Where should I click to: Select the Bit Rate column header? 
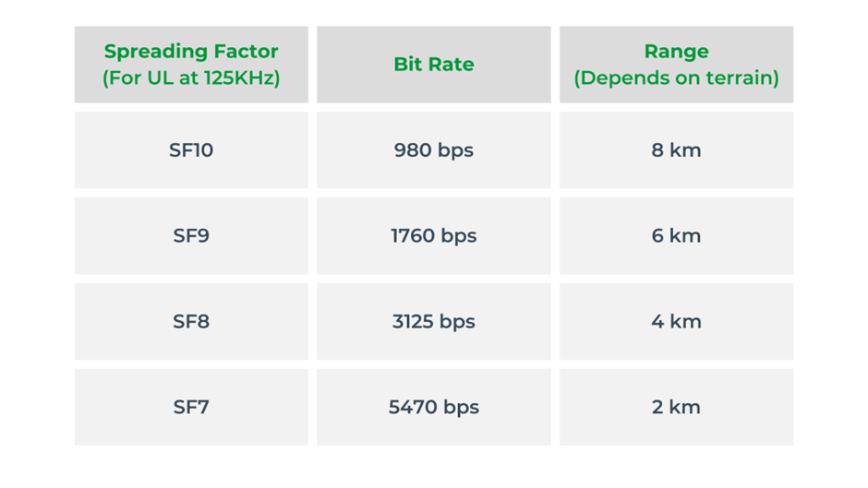(433, 65)
